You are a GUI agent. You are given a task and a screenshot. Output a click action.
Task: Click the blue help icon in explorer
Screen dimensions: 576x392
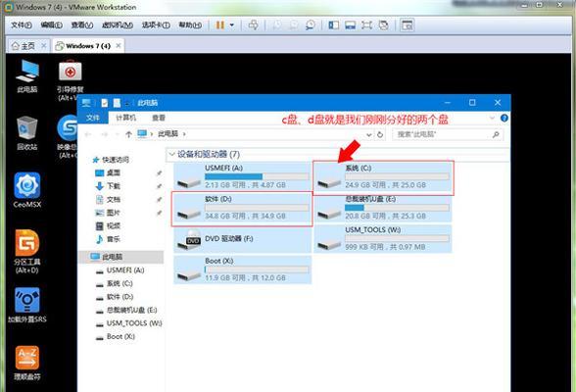point(504,118)
